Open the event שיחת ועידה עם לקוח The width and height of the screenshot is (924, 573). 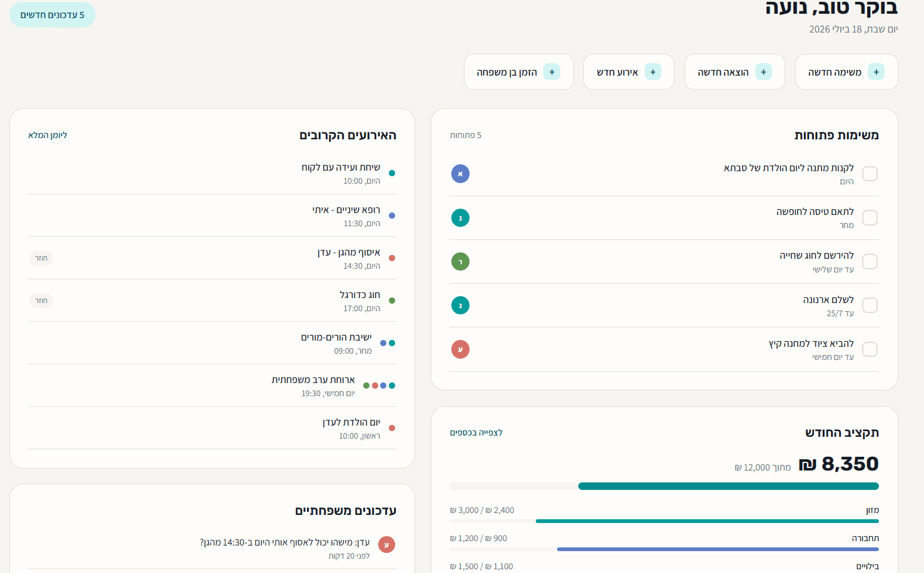341,167
